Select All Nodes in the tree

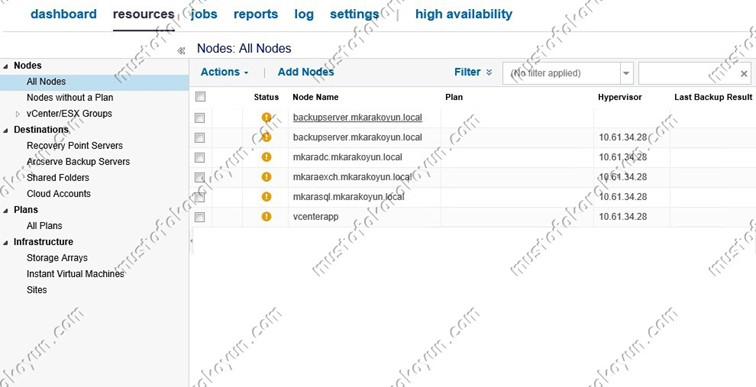click(x=46, y=81)
